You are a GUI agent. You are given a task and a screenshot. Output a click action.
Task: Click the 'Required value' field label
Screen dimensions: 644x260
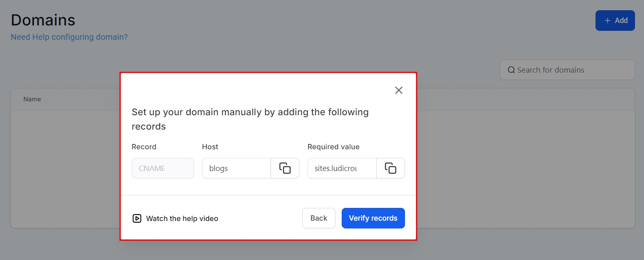click(333, 147)
